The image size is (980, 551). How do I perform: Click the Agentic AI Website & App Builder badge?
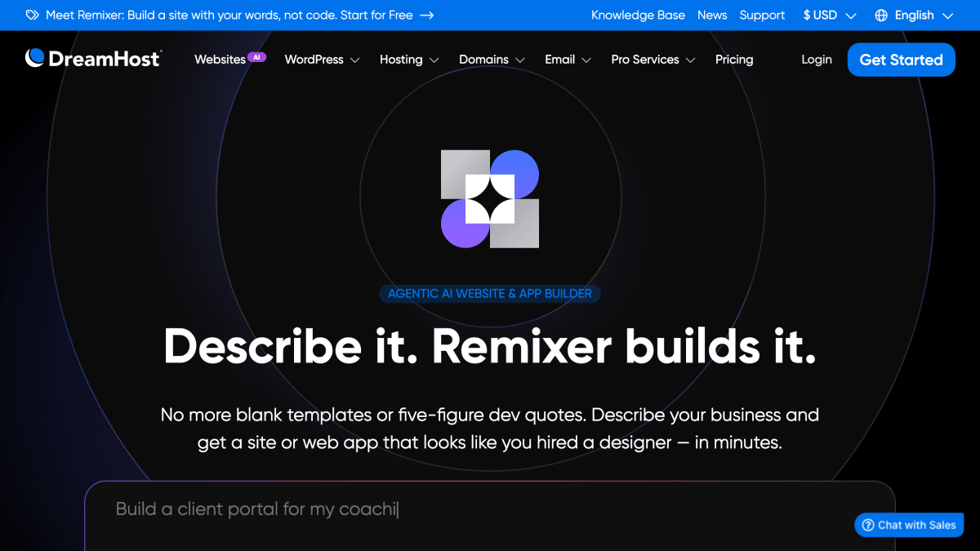[x=490, y=294]
